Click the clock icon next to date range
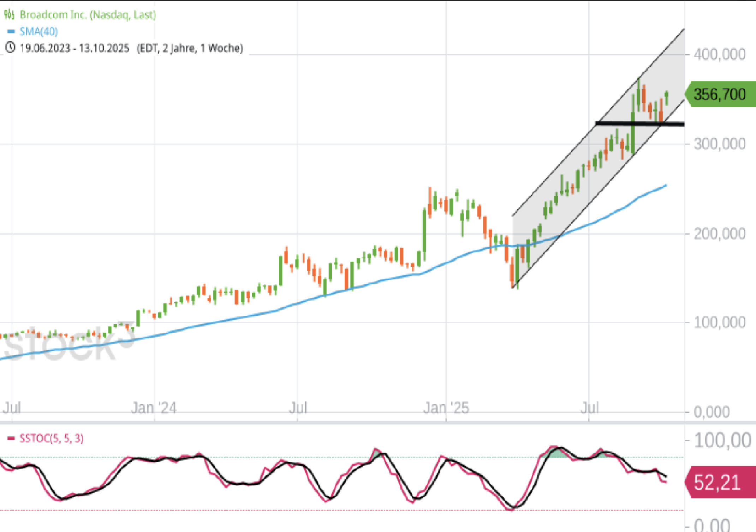 click(x=10, y=48)
